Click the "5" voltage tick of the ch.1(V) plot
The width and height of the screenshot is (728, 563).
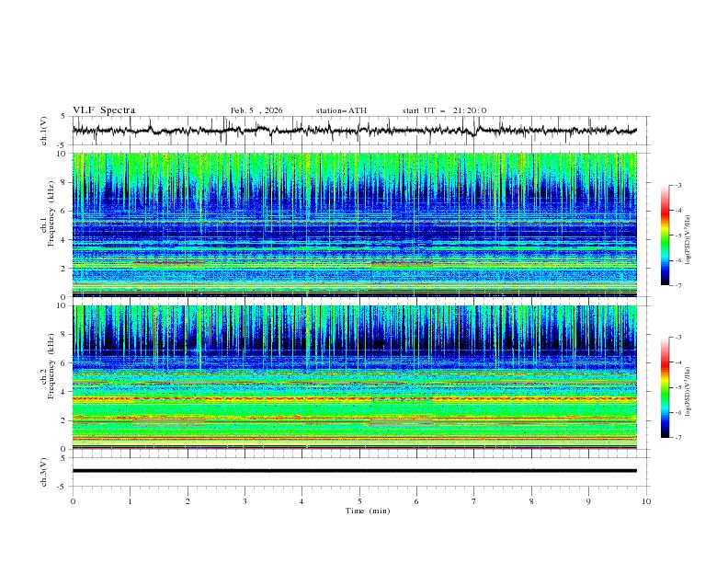tap(63, 117)
